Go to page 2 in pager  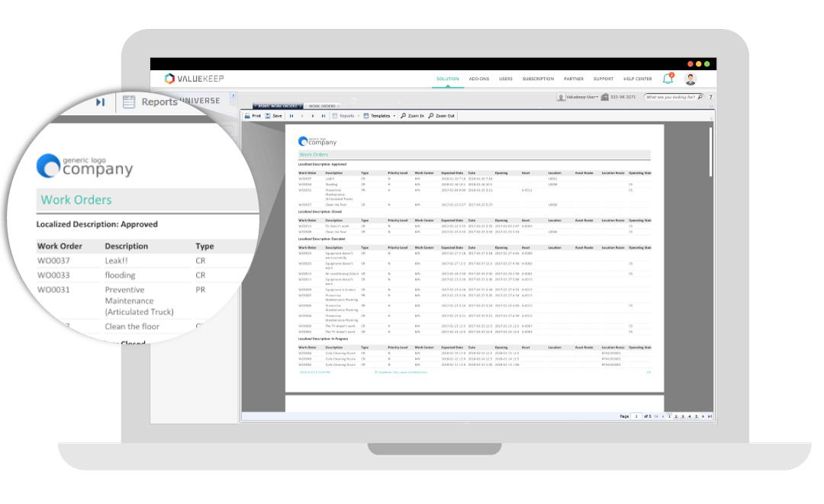click(x=676, y=416)
